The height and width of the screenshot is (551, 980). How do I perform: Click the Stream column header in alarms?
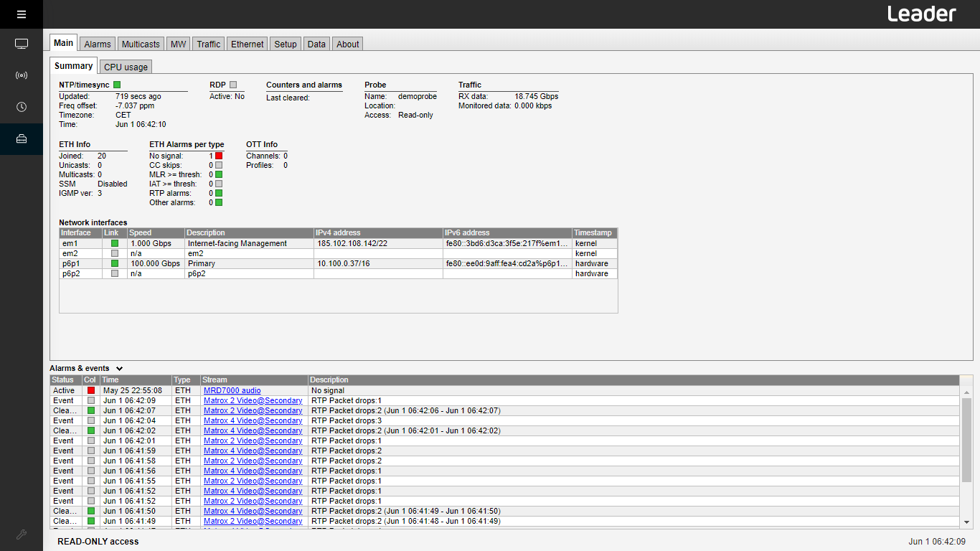254,380
